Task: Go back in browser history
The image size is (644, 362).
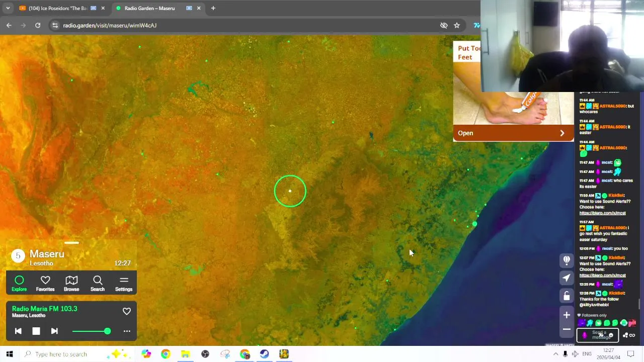Action: click(9, 25)
